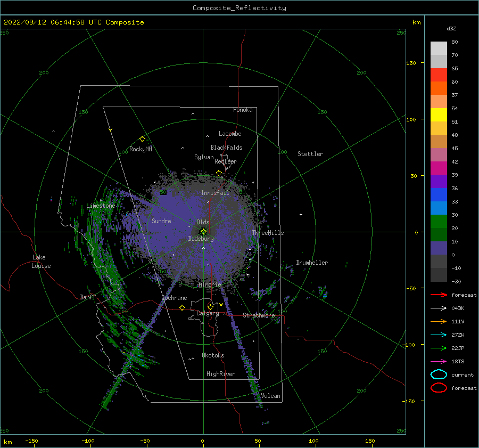
Task: Click the Vulcan label
Action: click(x=270, y=396)
